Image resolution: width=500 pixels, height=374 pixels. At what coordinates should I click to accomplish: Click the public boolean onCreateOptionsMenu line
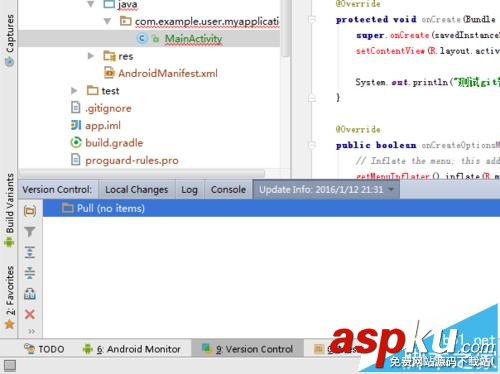417,145
